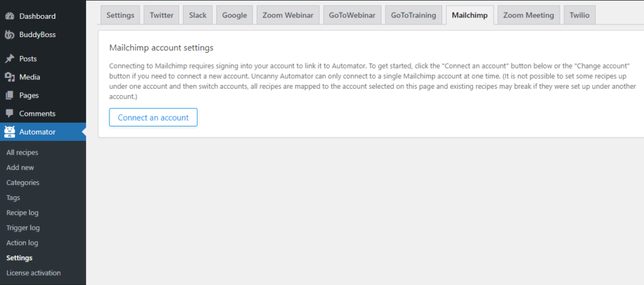
Task: View the Action log
Action: pyautogui.click(x=22, y=243)
